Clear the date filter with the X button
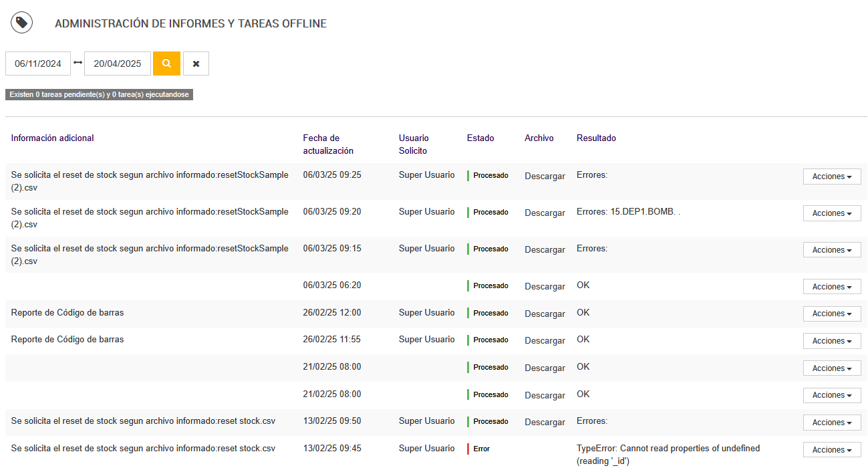The image size is (868, 472). [196, 64]
